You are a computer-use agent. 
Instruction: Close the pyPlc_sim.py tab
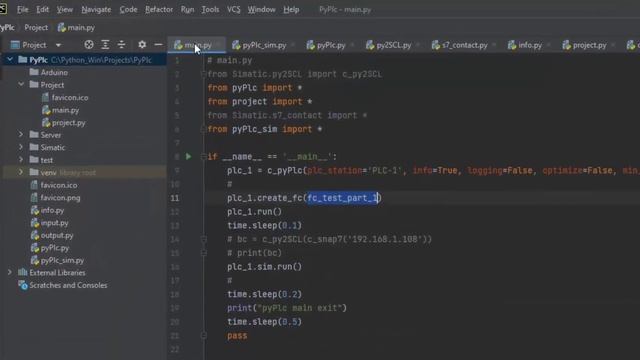click(x=293, y=45)
